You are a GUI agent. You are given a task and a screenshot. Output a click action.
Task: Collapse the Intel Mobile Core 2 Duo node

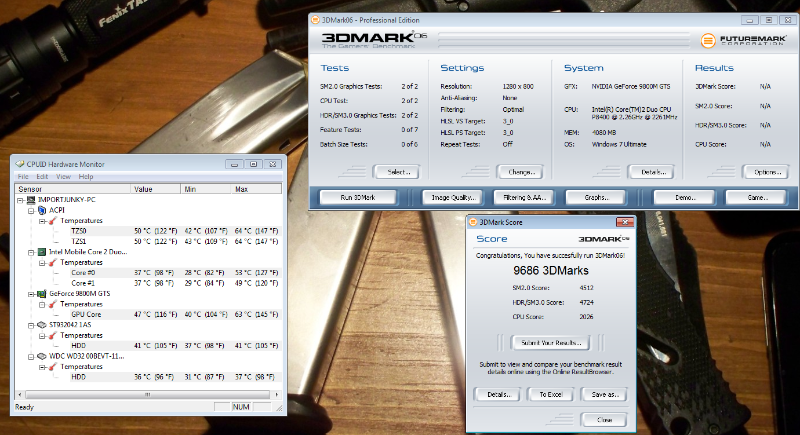tap(31, 252)
